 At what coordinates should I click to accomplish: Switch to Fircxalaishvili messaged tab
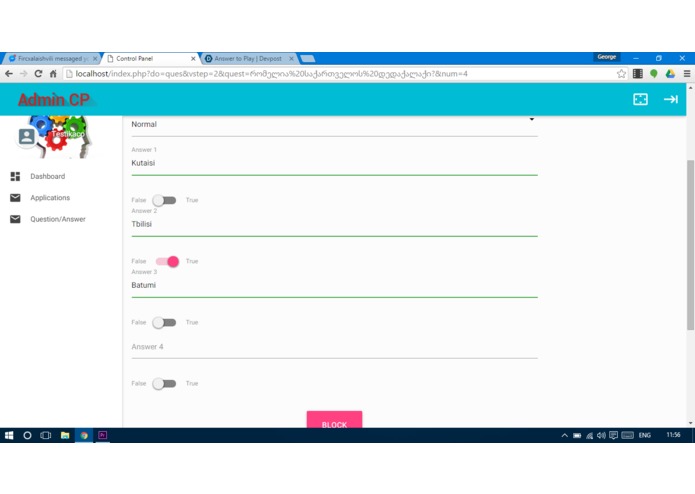[x=51, y=58]
